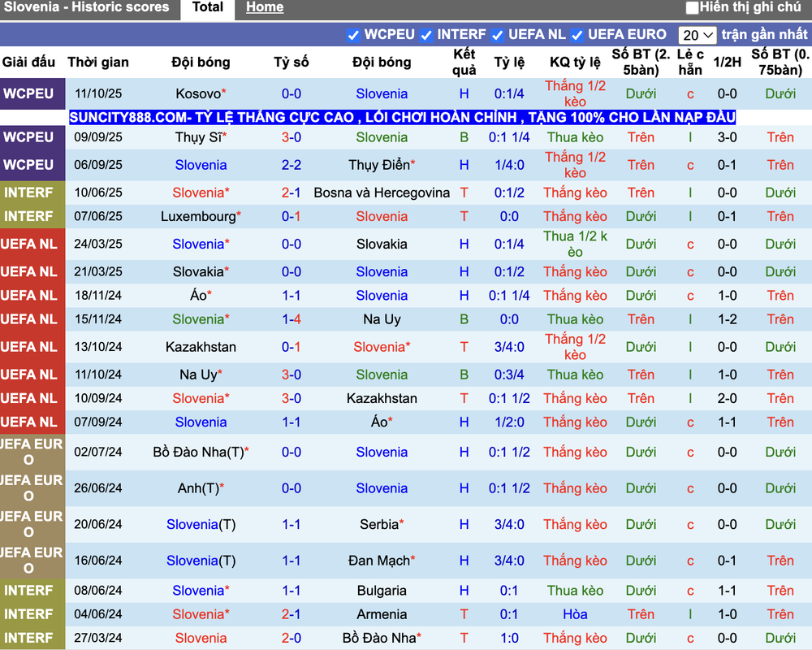Click Na Uy away team on 15/11/24
Image resolution: width=812 pixels, height=650 pixels.
coord(382,319)
